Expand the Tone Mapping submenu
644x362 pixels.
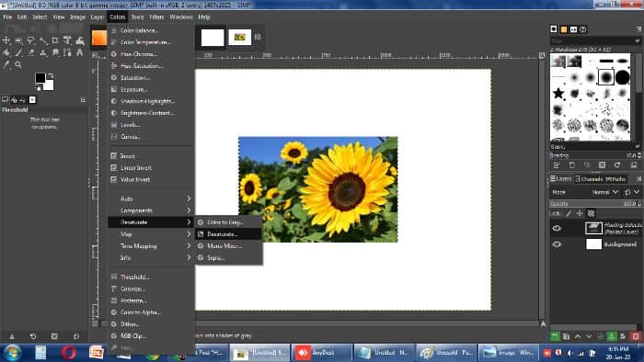coord(151,246)
